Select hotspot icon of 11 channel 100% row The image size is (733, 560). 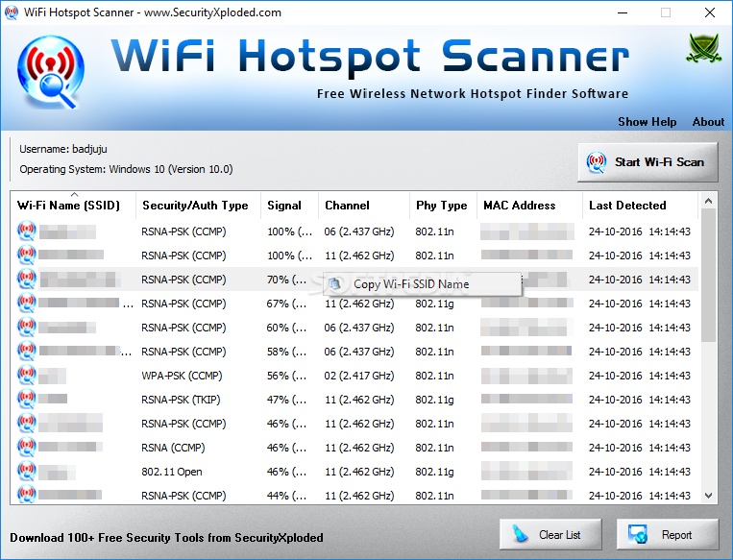pos(27,256)
